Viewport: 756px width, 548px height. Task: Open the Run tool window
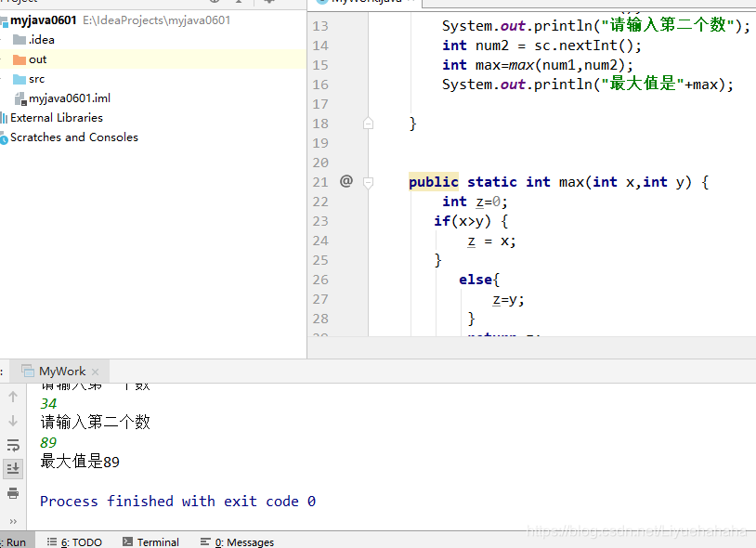(x=16, y=542)
